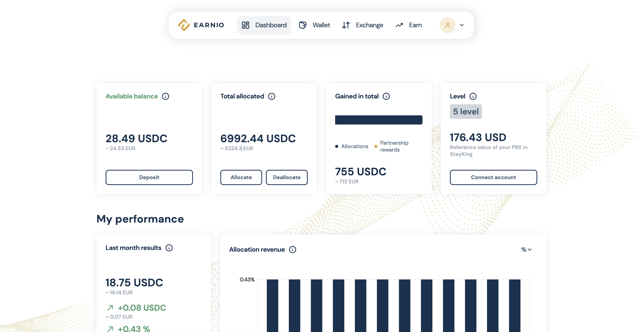Click the 18.75 USDC result value
644x332 pixels.
(x=134, y=283)
